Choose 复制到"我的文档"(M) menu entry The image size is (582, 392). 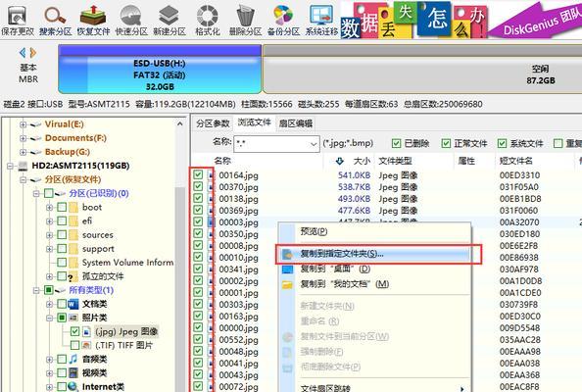pos(375,284)
